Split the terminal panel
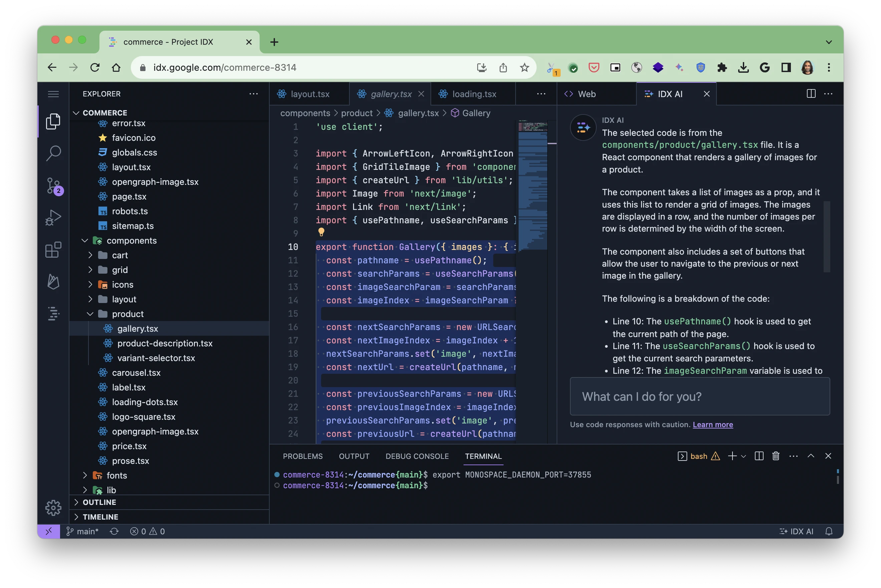881x588 pixels. (759, 456)
